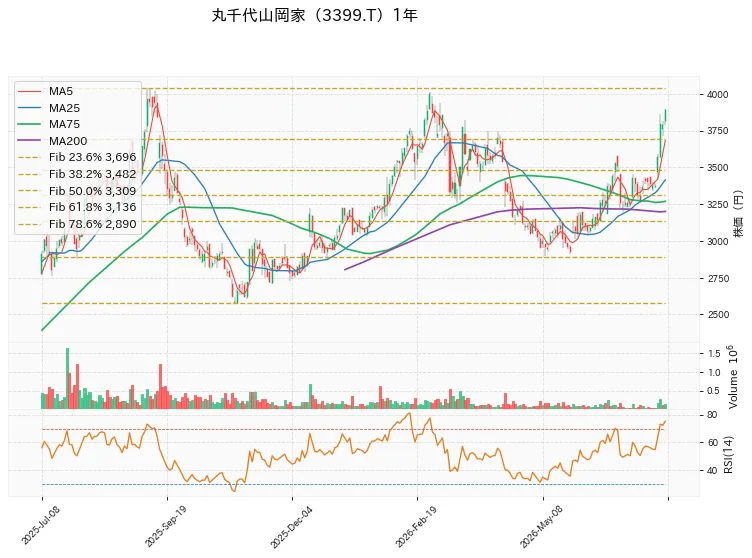Click the tallest green volume bar in July
The width and height of the screenshot is (752, 558).
[67, 378]
